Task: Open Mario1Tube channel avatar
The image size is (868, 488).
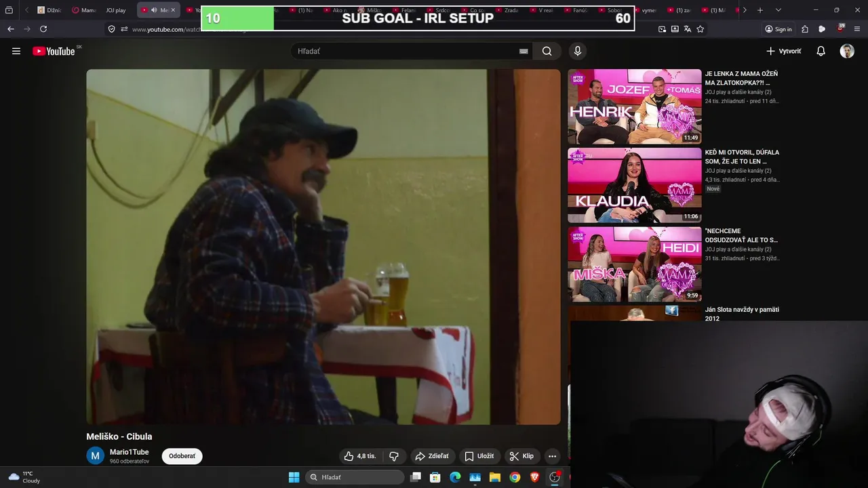Action: [95, 456]
